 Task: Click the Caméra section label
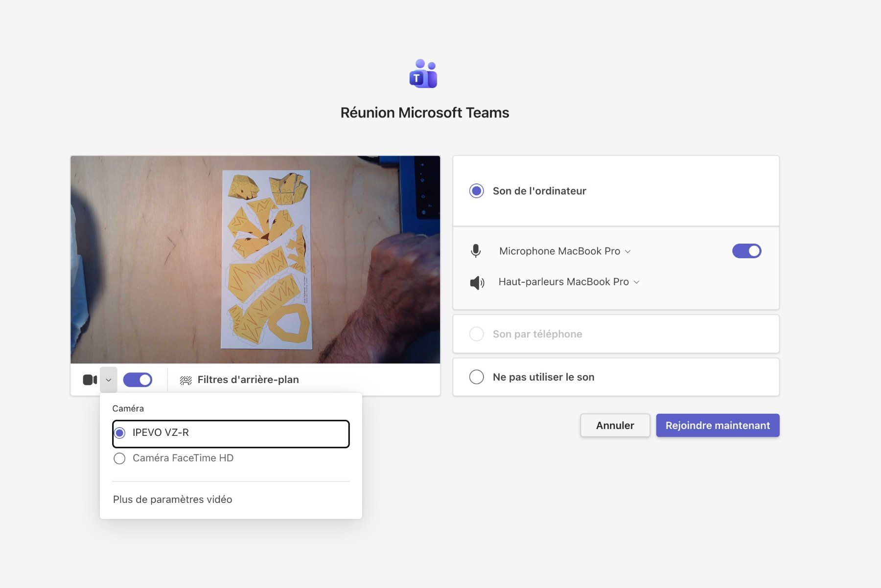pyautogui.click(x=128, y=408)
